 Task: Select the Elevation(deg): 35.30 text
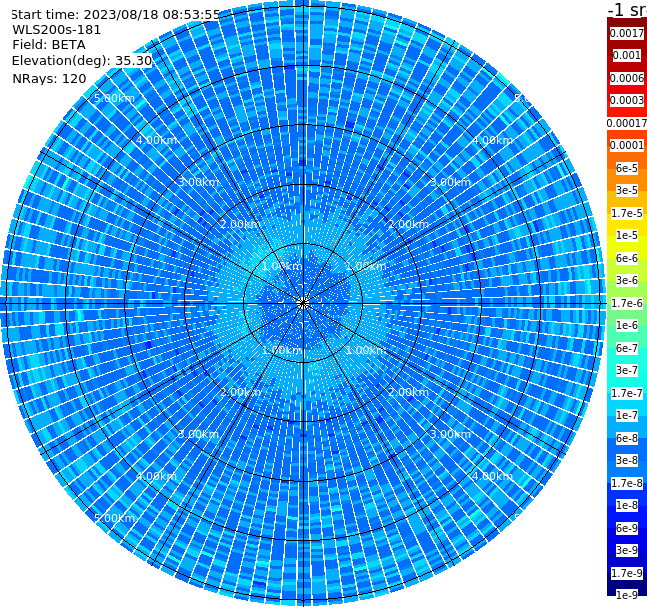(82, 61)
